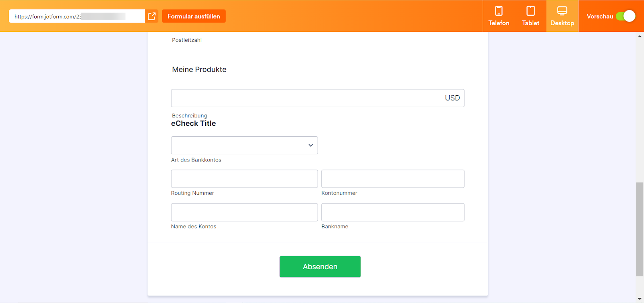The image size is (644, 303).
Task: Click the Desktop monitor preview icon
Action: pyautogui.click(x=562, y=11)
